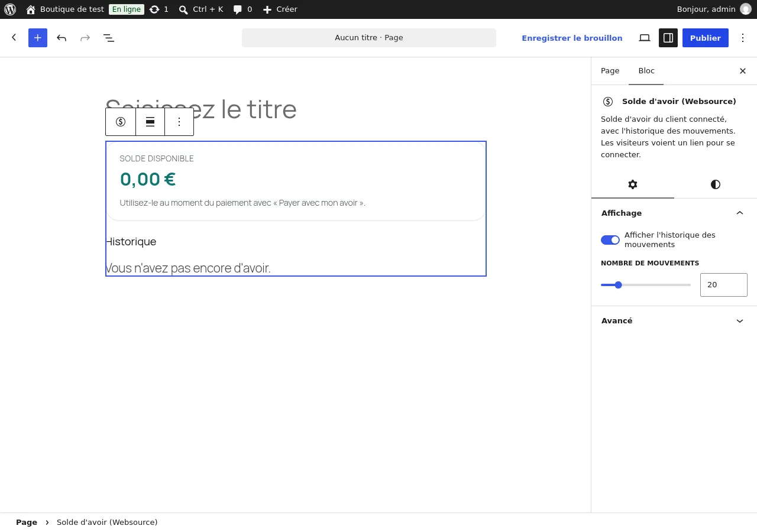Open the Ctrl + K search palette
Image resolution: width=757 pixels, height=532 pixels.
(x=201, y=9)
